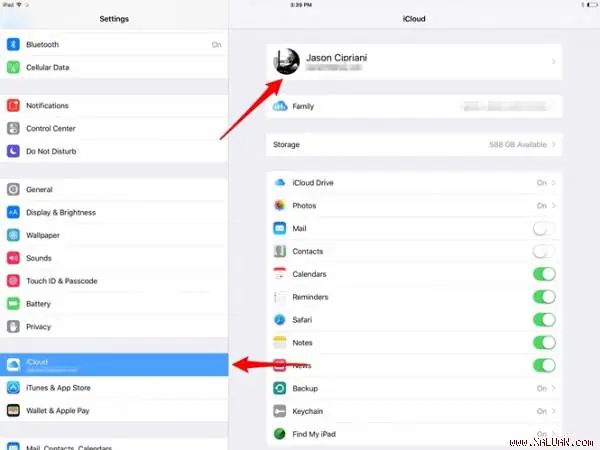Tap the Cellular Data antenna icon

point(13,67)
